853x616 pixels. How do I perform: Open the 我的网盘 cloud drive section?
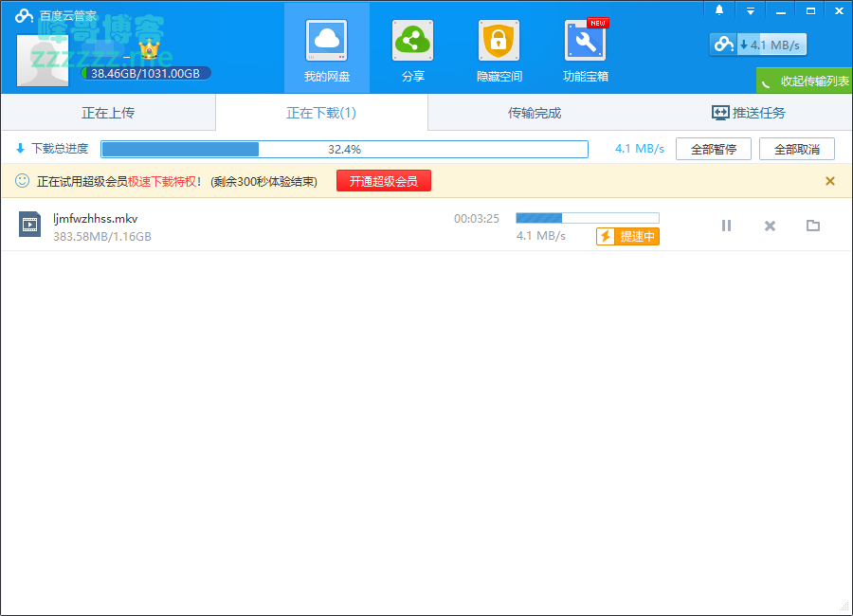click(326, 48)
